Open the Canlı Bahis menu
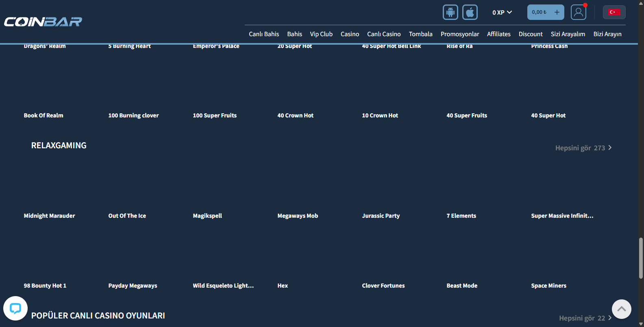Viewport: 644px width, 327px height. [x=264, y=34]
